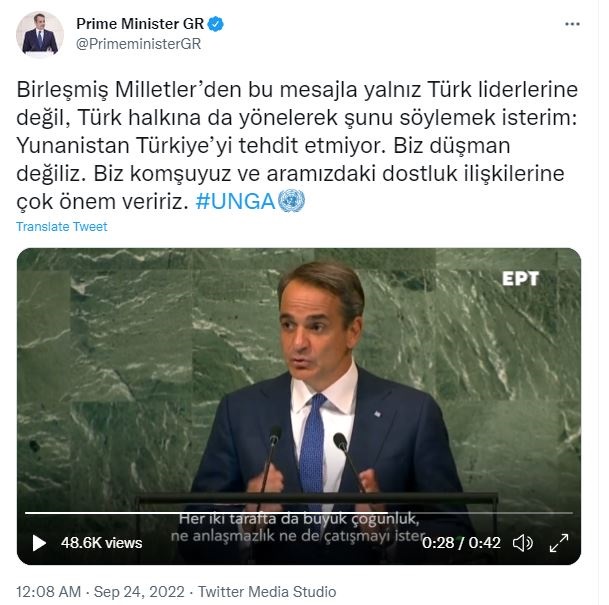Click the blue verified badge
The height and width of the screenshot is (605, 609).
click(216, 24)
